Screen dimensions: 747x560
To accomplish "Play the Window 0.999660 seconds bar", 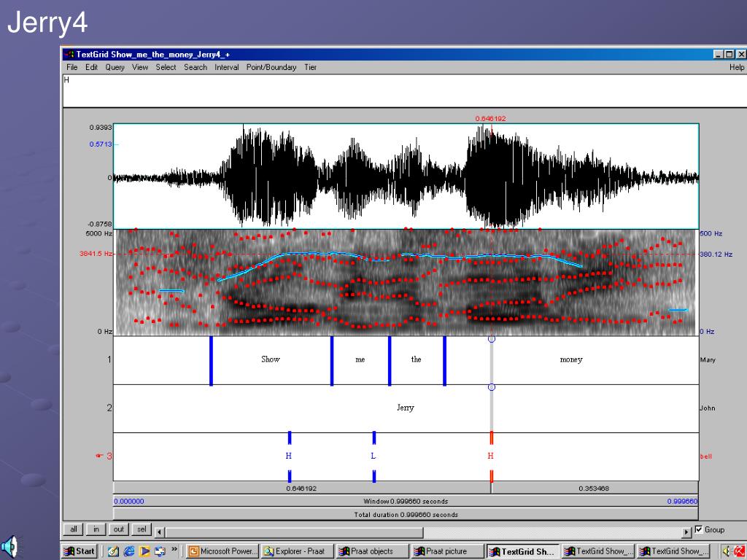I will [x=406, y=501].
